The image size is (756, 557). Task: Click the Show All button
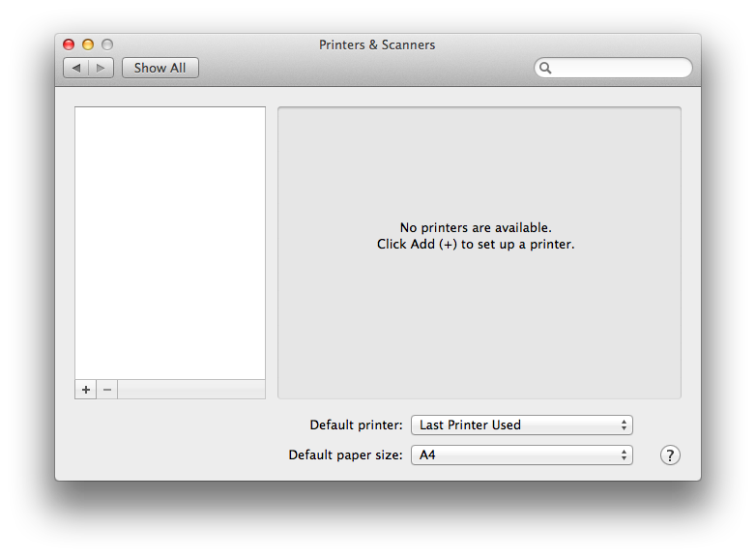[160, 68]
